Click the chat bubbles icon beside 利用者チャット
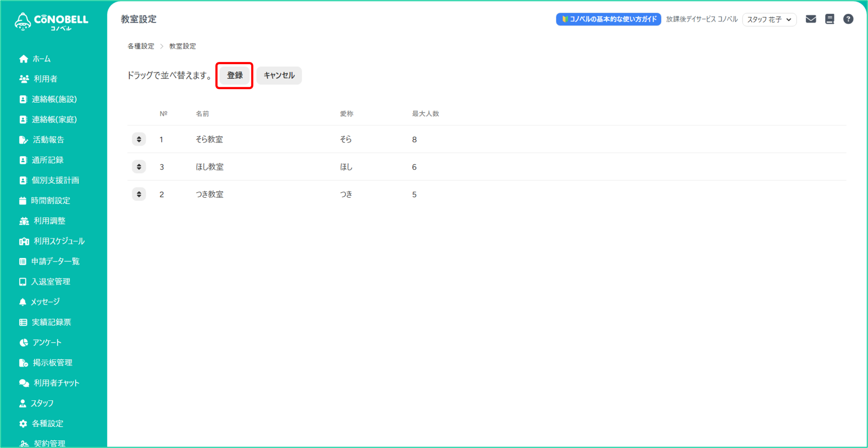 (x=24, y=383)
